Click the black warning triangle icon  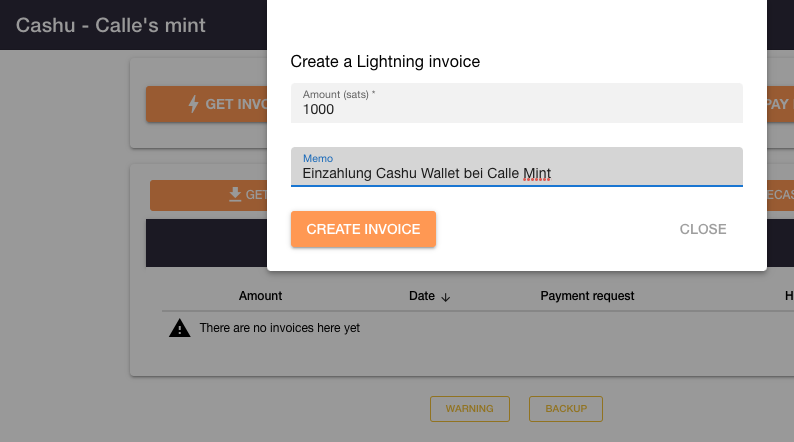click(179, 328)
